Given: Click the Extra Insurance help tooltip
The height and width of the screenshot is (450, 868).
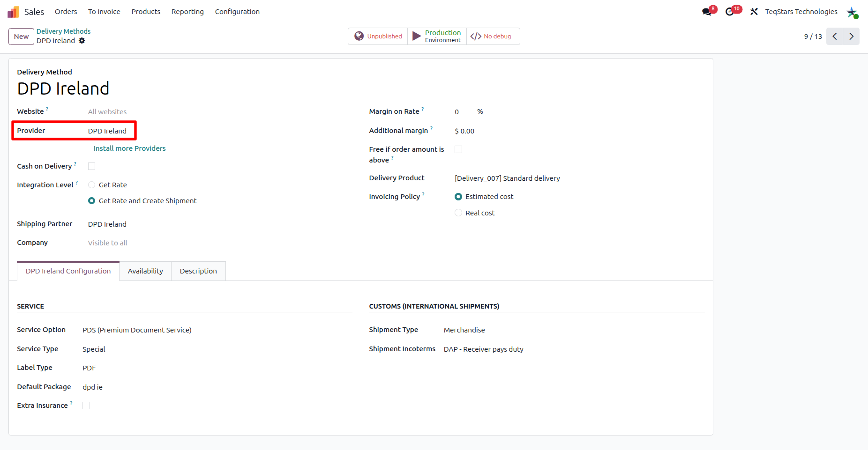Looking at the screenshot, I should pyautogui.click(x=71, y=403).
